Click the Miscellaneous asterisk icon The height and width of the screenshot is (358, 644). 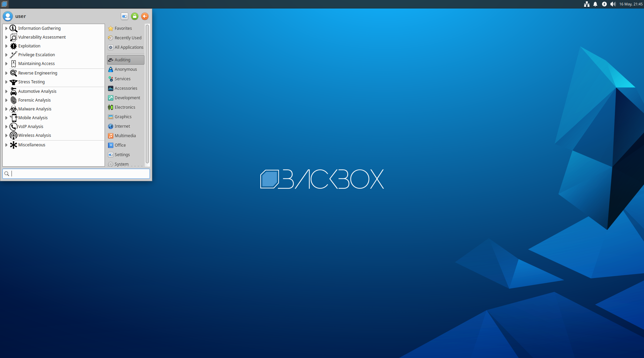click(14, 145)
